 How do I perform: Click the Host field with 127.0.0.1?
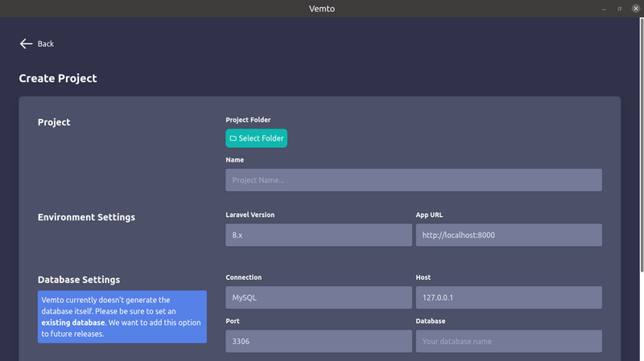pos(509,297)
